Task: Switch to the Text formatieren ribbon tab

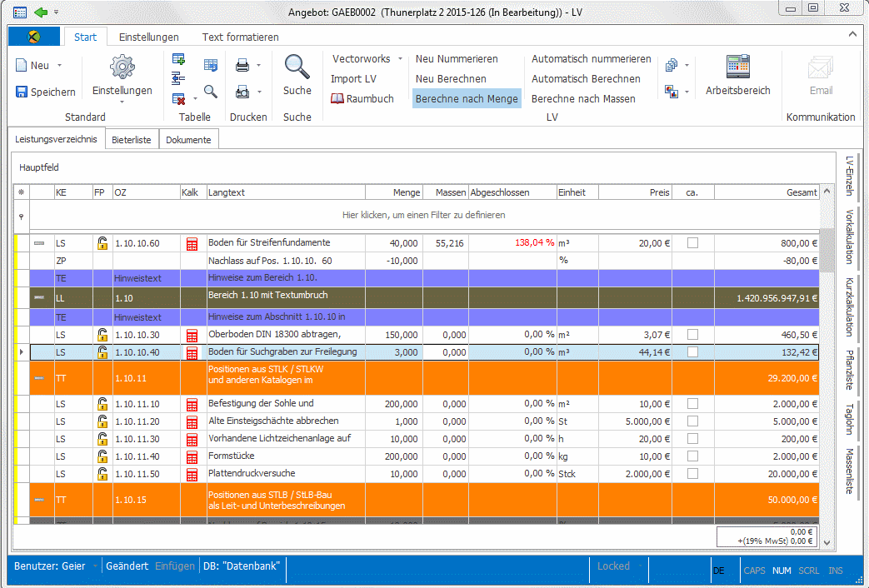Action: [x=241, y=37]
